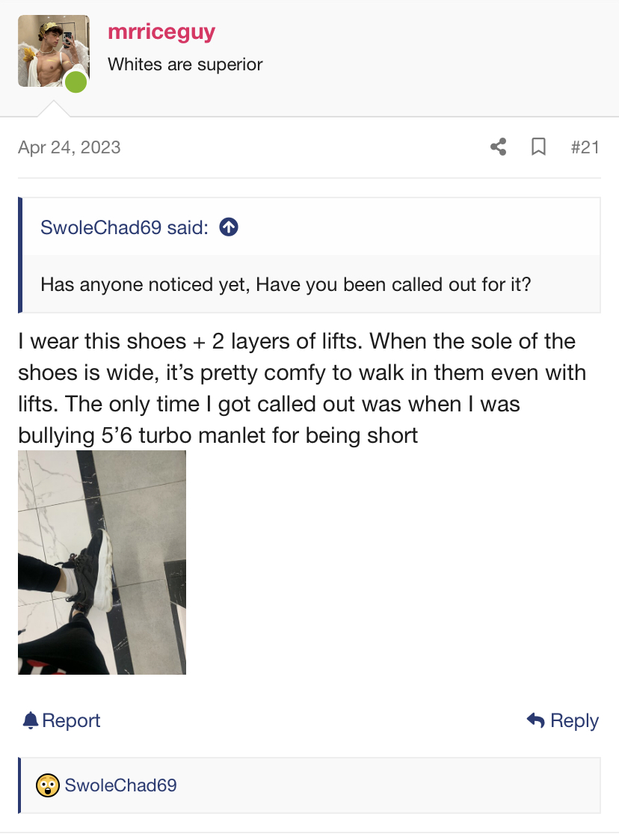
Task: Click the Report link text
Action: coord(71,720)
